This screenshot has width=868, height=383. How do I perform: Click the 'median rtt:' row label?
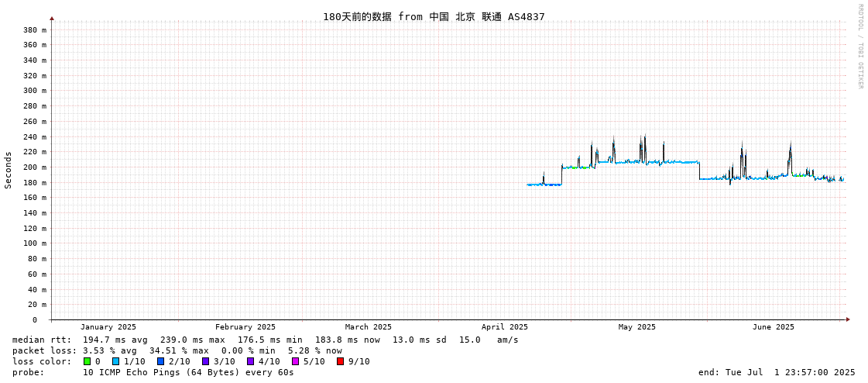pos(42,340)
